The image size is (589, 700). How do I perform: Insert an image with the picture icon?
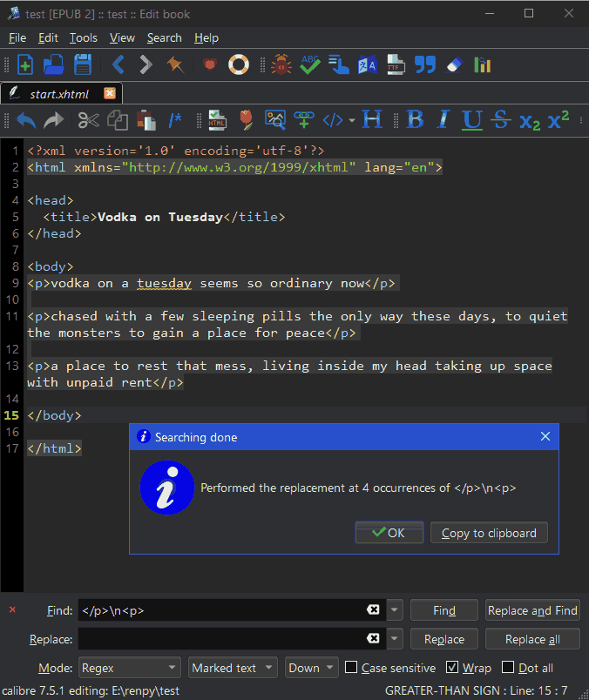[275, 120]
